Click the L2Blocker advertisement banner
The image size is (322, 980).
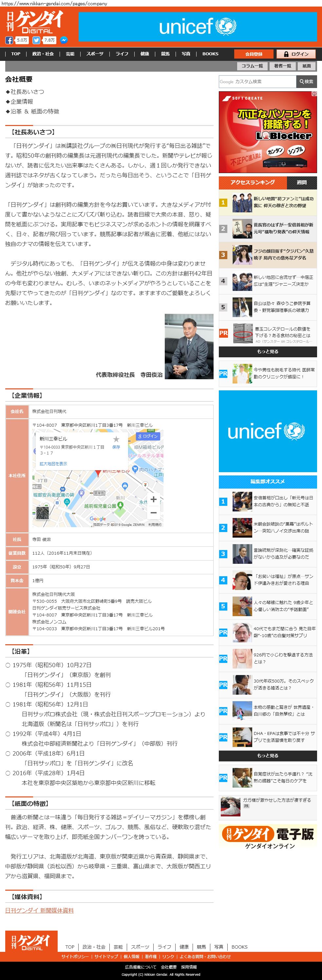(x=268, y=133)
